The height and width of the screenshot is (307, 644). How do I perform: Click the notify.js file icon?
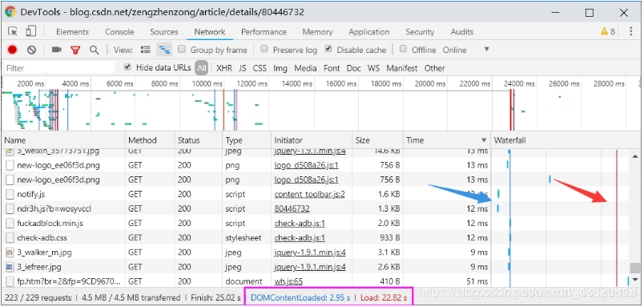10,194
